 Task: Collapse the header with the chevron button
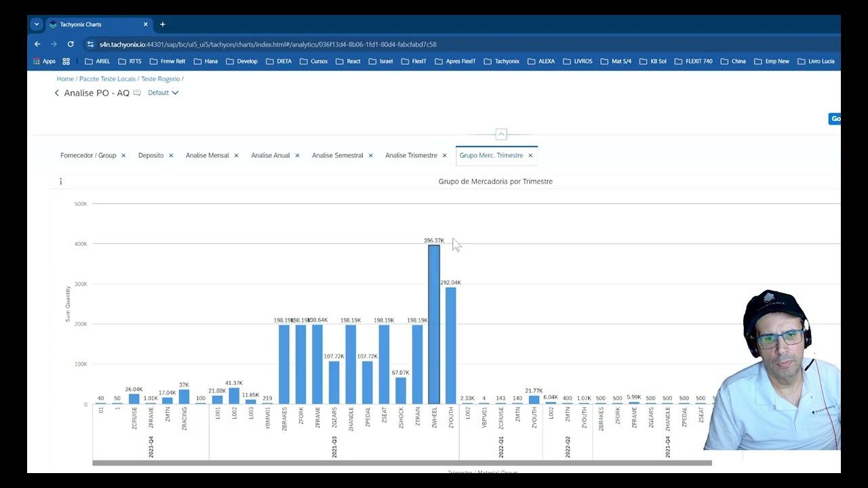501,134
